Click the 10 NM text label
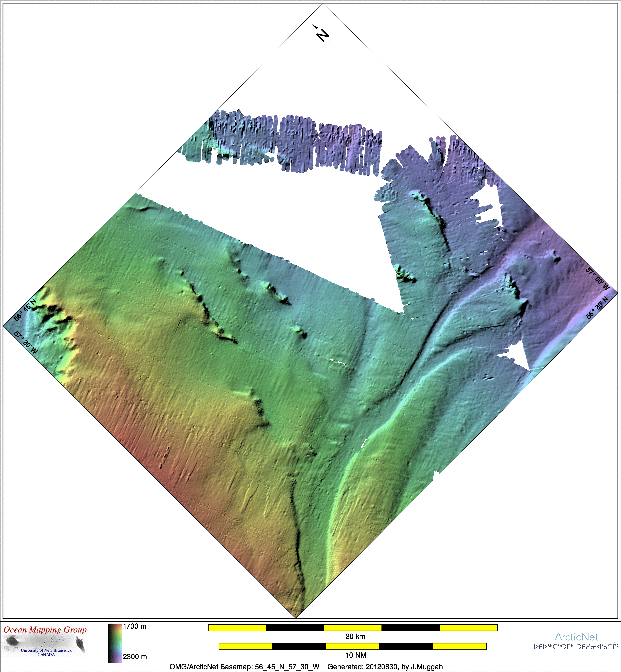The height and width of the screenshot is (672, 621). [x=356, y=655]
